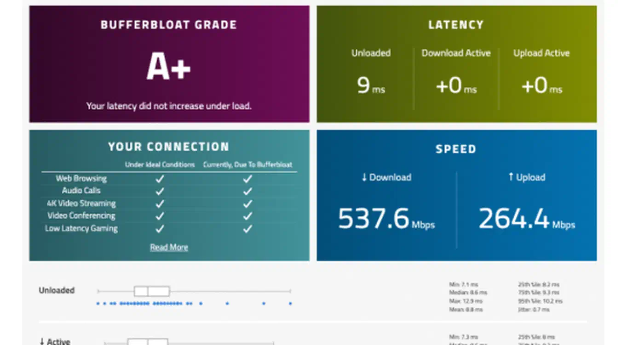
Task: Click the "Under Ideal Conditions" column header
Action: pyautogui.click(x=160, y=164)
